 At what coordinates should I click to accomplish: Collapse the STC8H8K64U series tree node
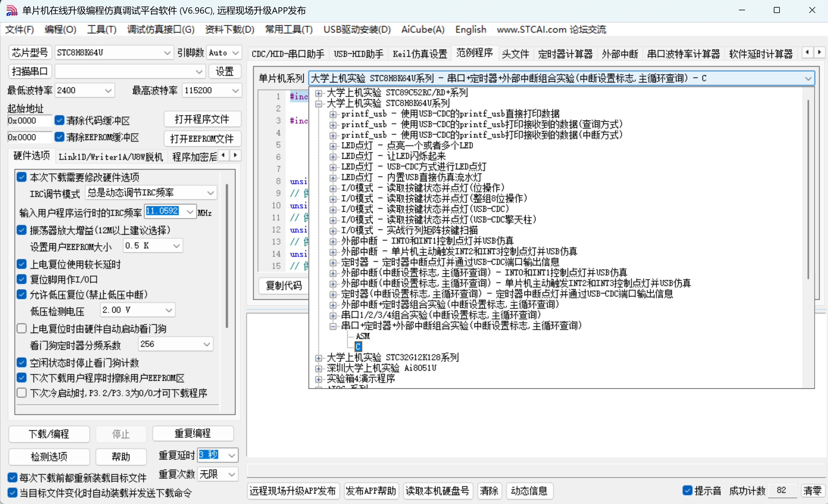[318, 104]
